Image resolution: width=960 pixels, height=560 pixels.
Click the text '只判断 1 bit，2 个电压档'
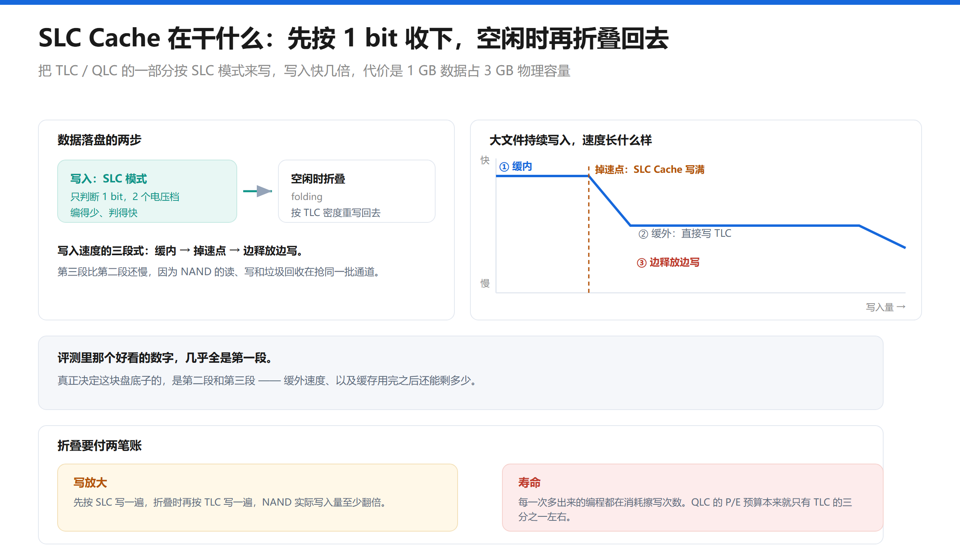(125, 197)
